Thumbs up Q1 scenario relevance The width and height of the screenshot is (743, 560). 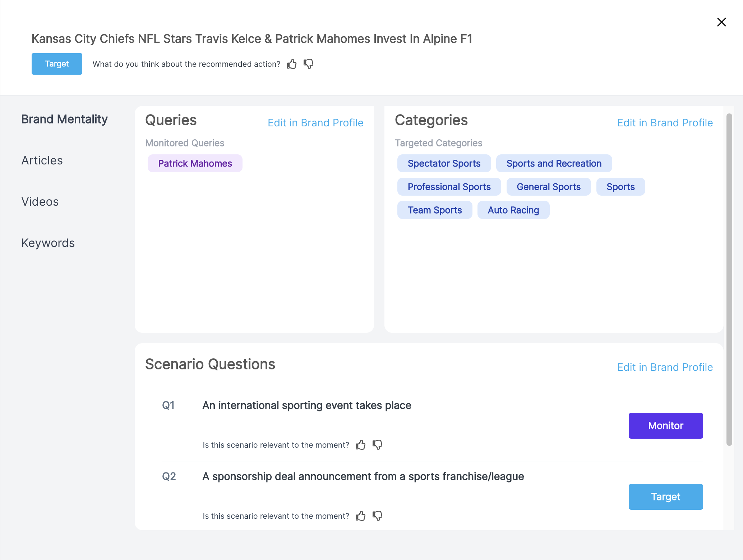pyautogui.click(x=360, y=445)
